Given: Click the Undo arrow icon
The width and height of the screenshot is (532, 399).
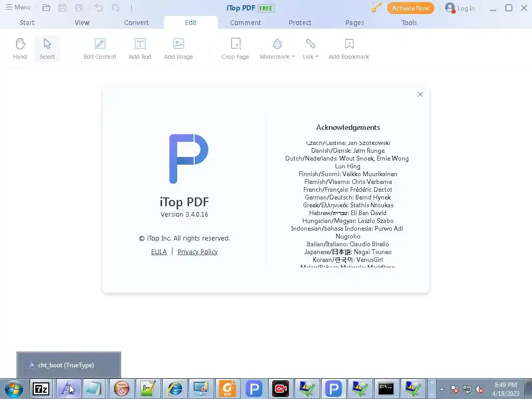Looking at the screenshot, I should (x=99, y=8).
